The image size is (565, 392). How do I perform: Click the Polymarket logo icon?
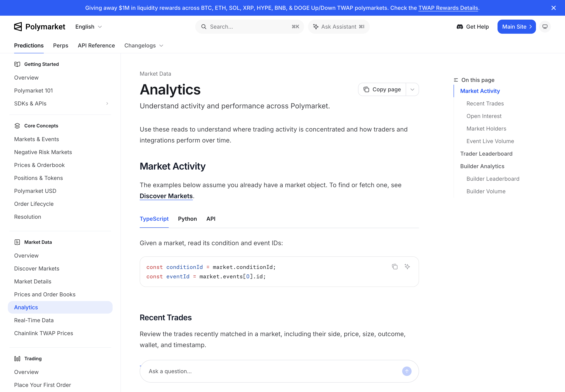(x=18, y=26)
